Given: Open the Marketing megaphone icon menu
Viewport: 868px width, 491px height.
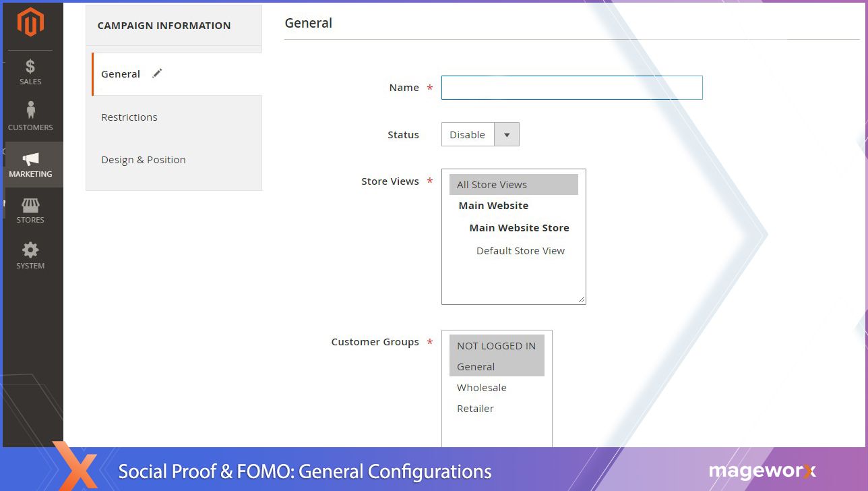Looking at the screenshot, I should [30, 164].
